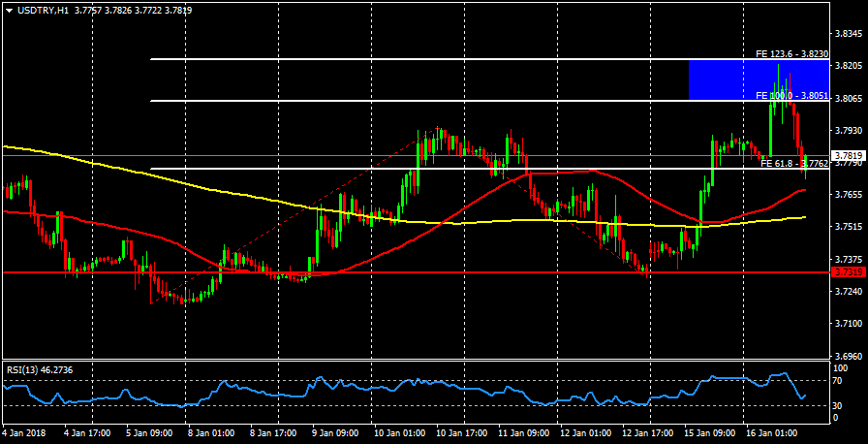Click the 8 Jan 17:00 time label
Viewport: 868px width, 444px height.
pos(274,433)
